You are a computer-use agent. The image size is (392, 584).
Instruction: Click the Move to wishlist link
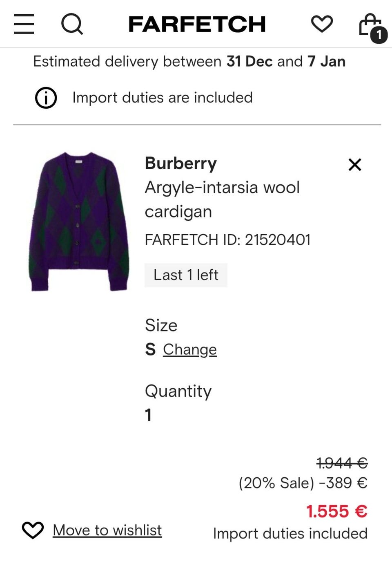pyautogui.click(x=107, y=530)
